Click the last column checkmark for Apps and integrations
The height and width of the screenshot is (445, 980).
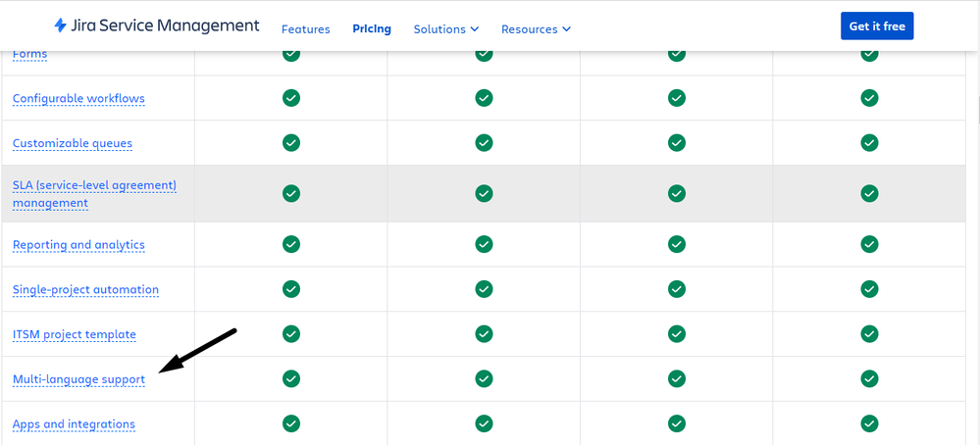tap(869, 423)
